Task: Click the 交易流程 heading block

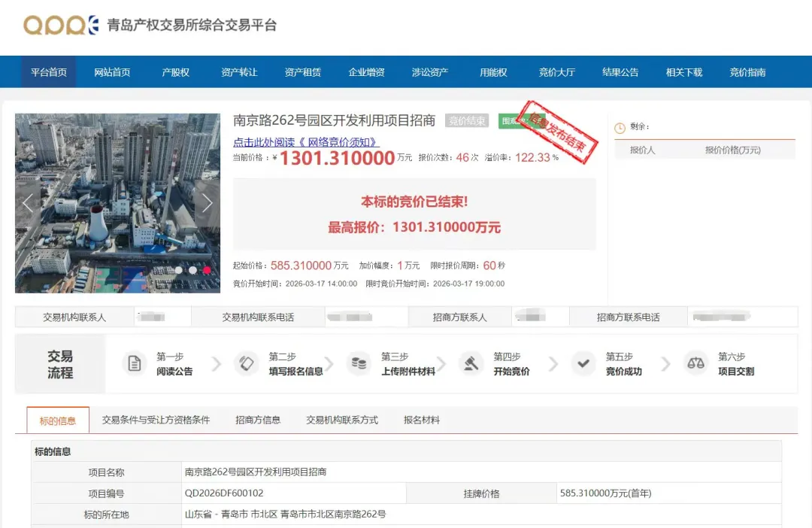Action: (x=60, y=364)
